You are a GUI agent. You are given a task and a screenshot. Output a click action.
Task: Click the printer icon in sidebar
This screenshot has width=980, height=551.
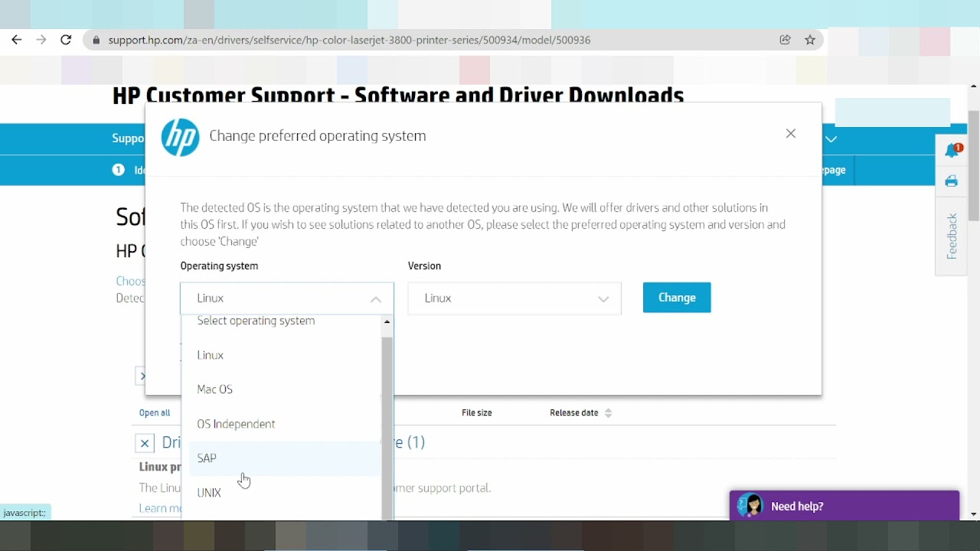951,181
